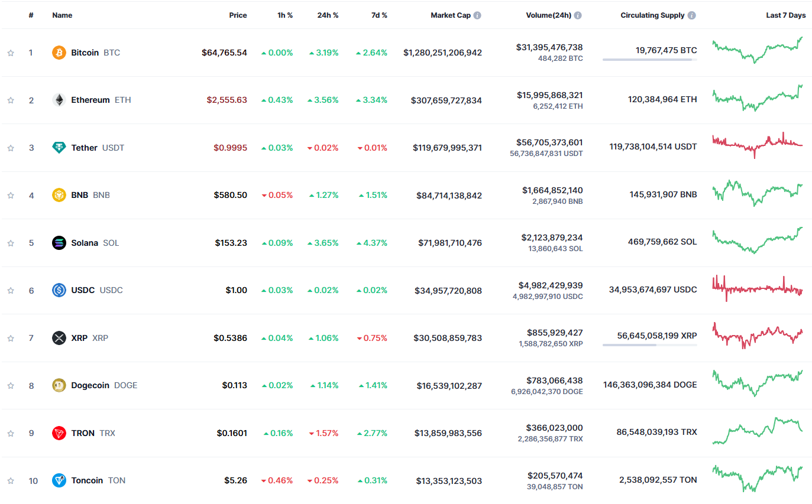Open Solana 7-day sparkline chart
This screenshot has width=812, height=504.
(x=758, y=240)
